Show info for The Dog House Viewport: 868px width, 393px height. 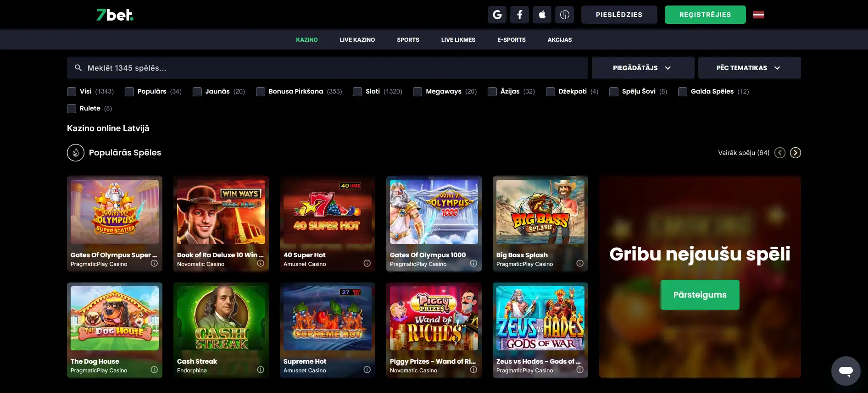coord(154,370)
